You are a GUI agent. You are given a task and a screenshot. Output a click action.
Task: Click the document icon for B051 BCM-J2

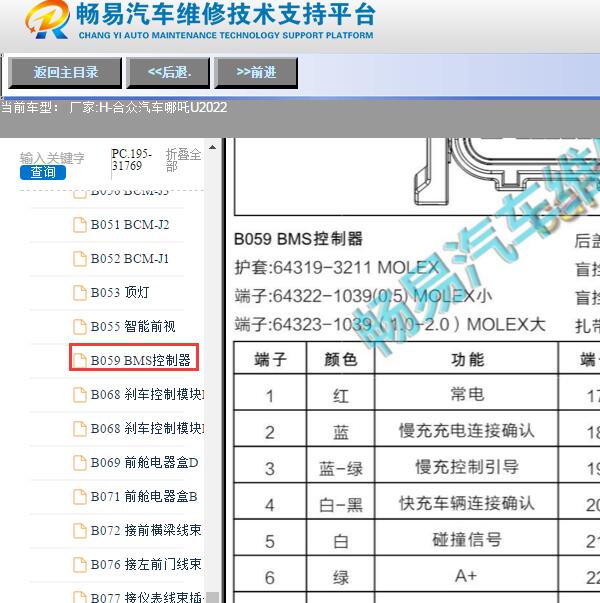(80, 225)
